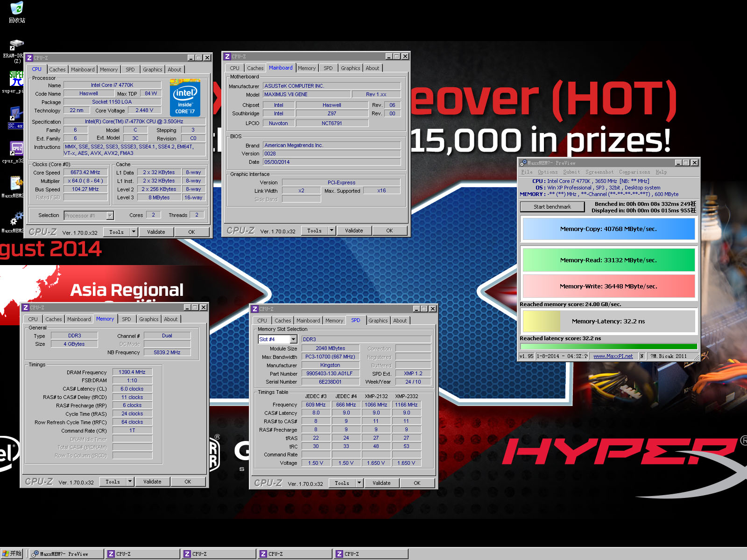Click the MaxxMEM gears title bar icon
Viewport: 747px width, 560px height.
(524, 163)
